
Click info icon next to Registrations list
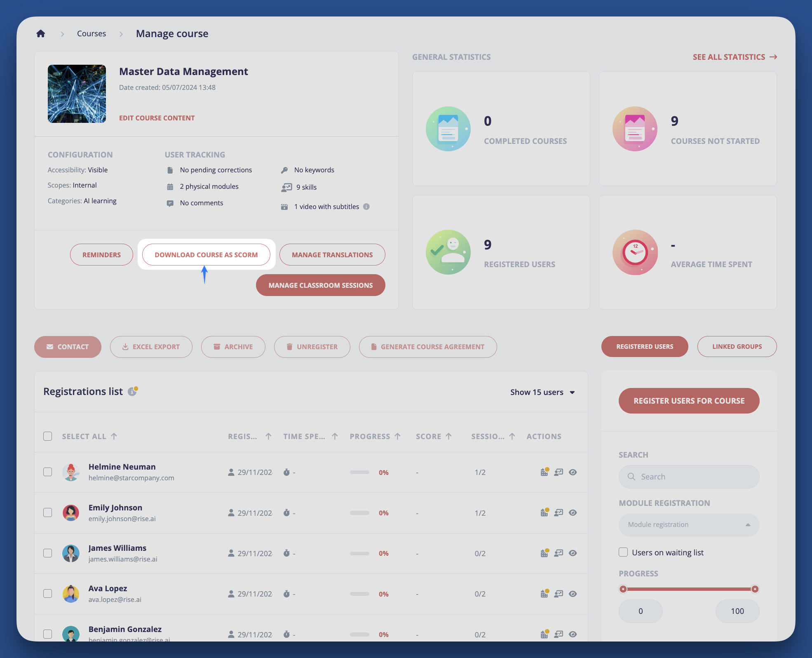point(132,391)
